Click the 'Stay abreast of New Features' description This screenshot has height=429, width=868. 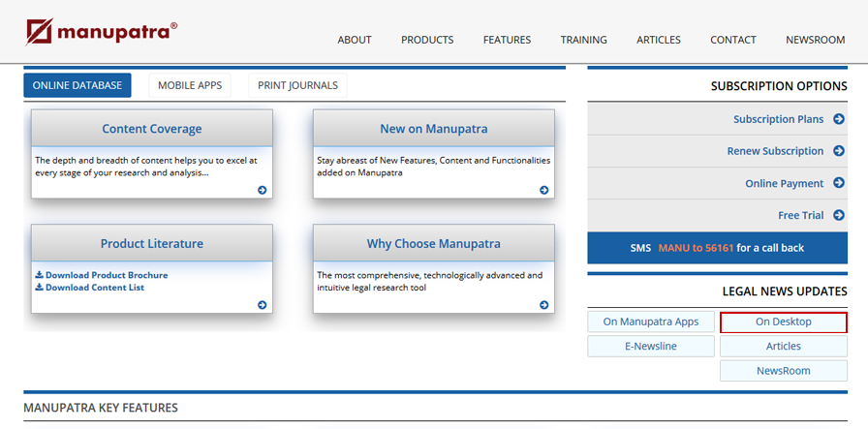click(433, 167)
